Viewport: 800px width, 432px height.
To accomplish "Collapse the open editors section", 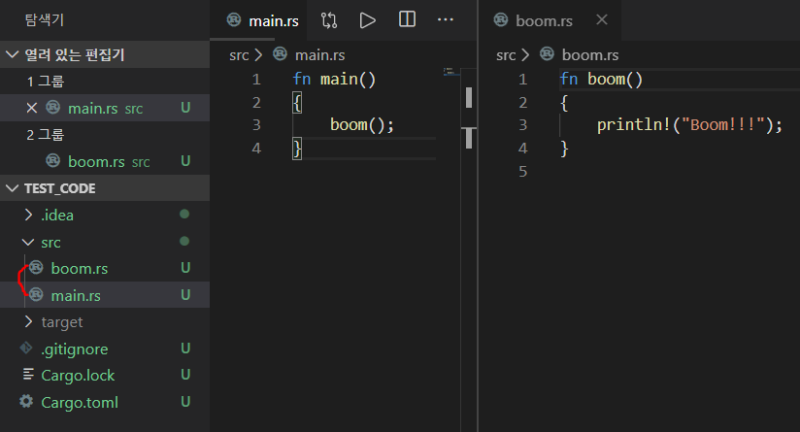I will [x=12, y=54].
